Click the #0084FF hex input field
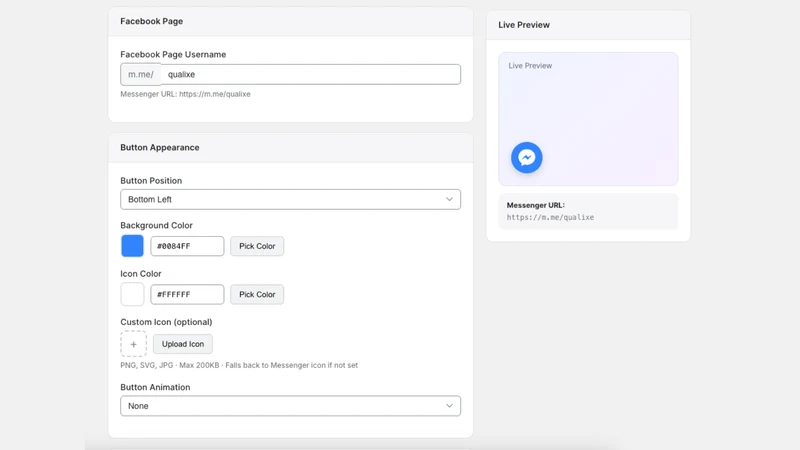800x450 pixels. [187, 246]
